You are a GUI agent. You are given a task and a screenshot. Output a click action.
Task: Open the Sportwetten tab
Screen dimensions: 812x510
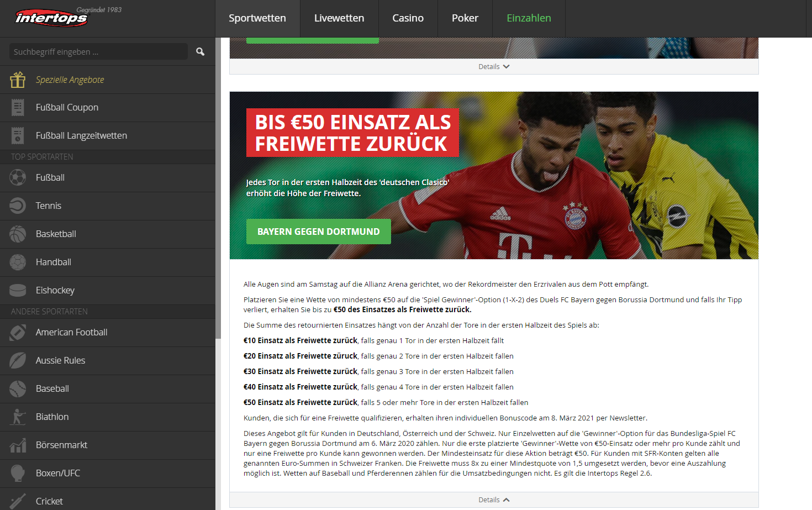click(257, 18)
